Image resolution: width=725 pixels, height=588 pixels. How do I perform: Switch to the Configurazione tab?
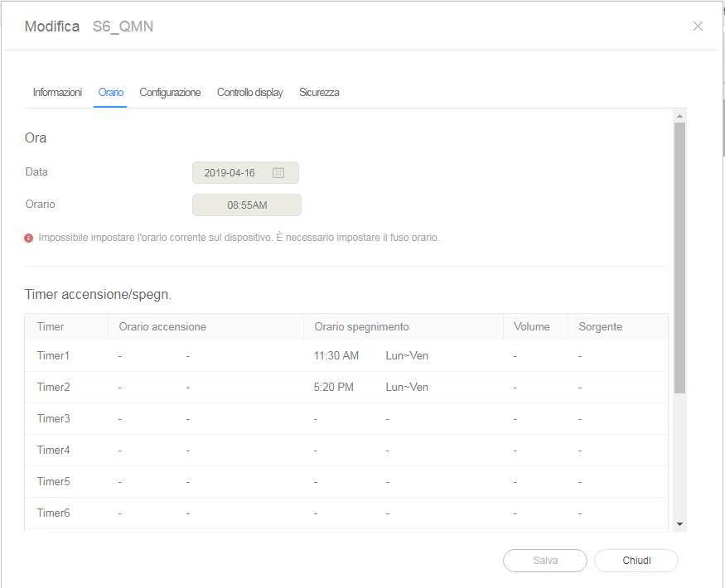(170, 93)
